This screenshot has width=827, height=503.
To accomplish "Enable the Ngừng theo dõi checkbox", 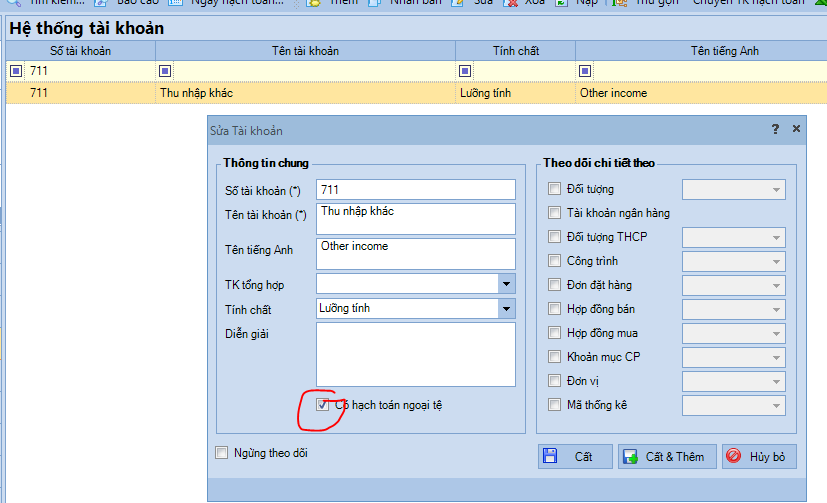I will point(222,453).
